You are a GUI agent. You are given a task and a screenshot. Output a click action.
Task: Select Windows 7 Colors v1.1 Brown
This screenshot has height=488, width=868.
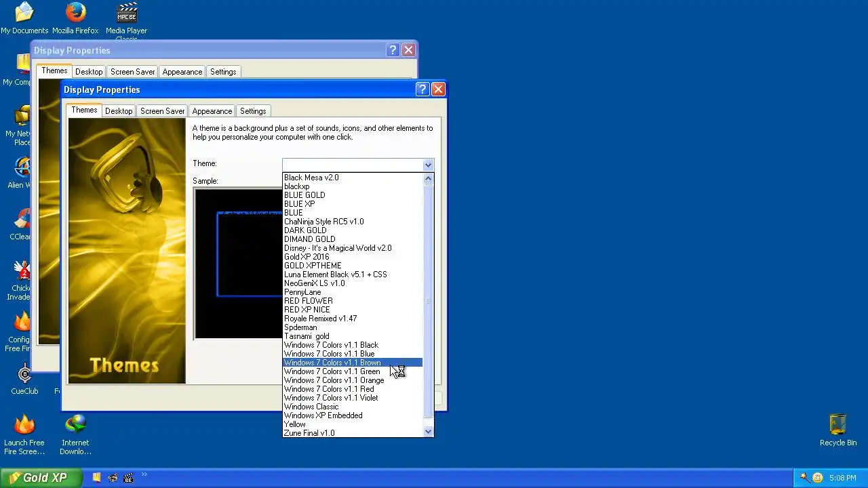pyautogui.click(x=353, y=363)
